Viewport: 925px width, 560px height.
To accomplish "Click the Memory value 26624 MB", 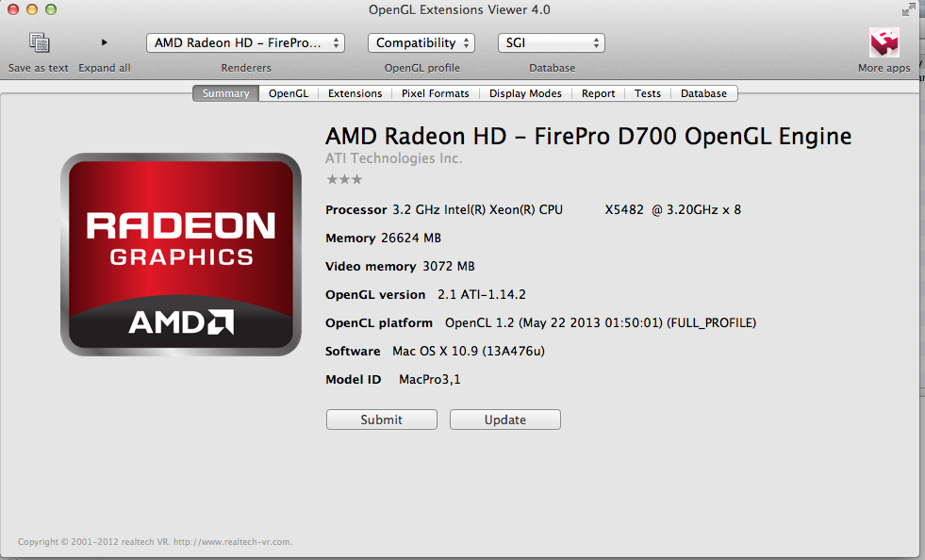I will point(411,238).
